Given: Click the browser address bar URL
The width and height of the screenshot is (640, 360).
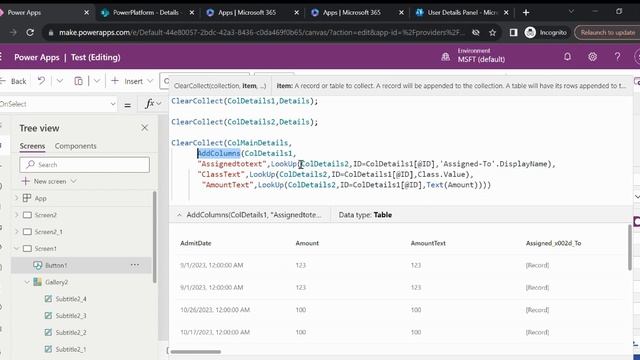Looking at the screenshot, I should pos(261,32).
